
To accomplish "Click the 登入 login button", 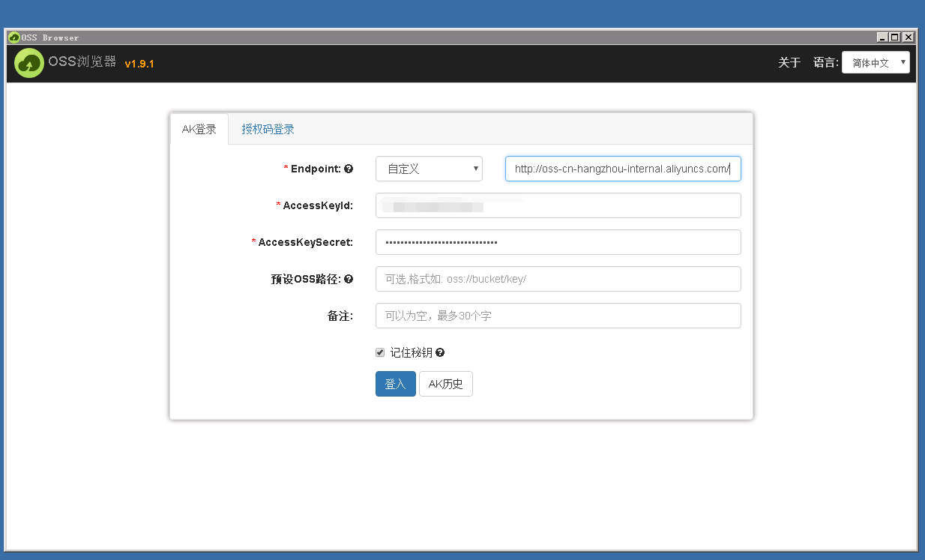I will pos(395,384).
